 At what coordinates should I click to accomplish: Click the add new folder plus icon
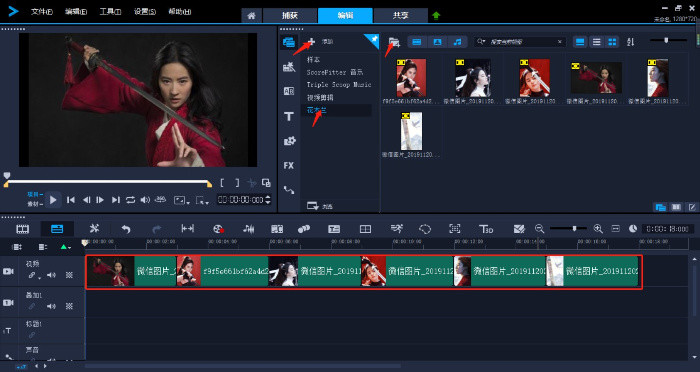[x=311, y=42]
